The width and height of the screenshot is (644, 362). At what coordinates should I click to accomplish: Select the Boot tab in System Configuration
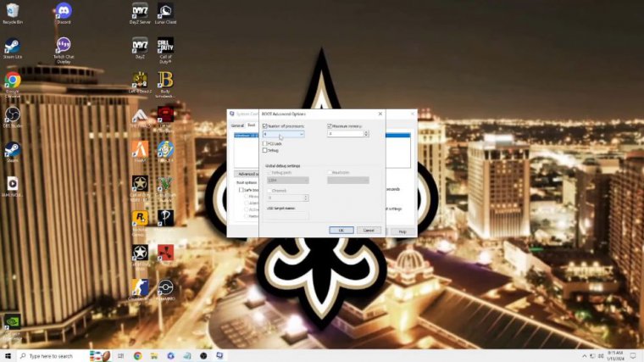(x=251, y=125)
